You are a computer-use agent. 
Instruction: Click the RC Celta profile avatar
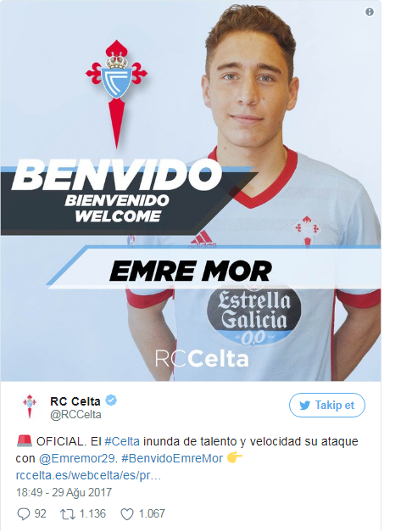tap(30, 406)
